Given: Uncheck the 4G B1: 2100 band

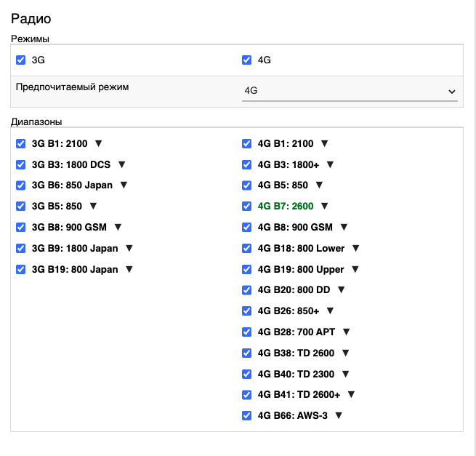Looking at the screenshot, I should point(247,144).
